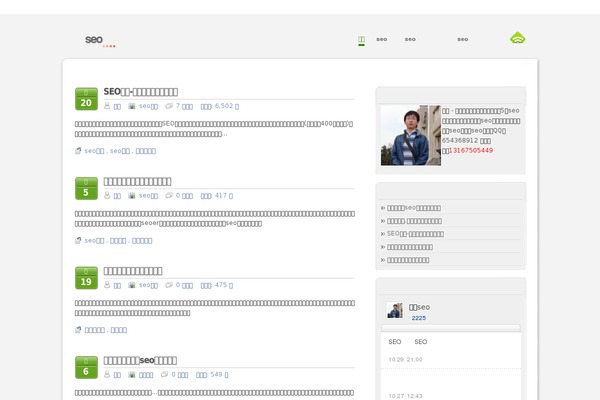Click the category icon on the post with 475 views
600x400 pixels.
coord(132,285)
